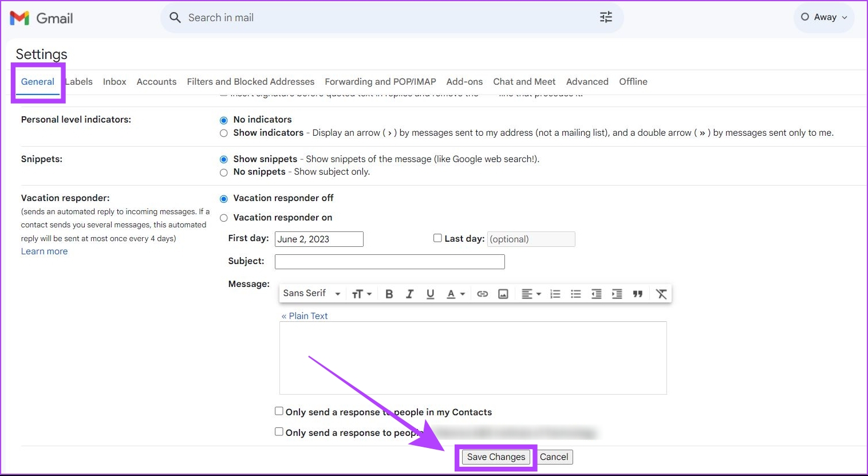Select the No snippets radio button
Viewport: 868px width, 476px height.
tap(224, 172)
